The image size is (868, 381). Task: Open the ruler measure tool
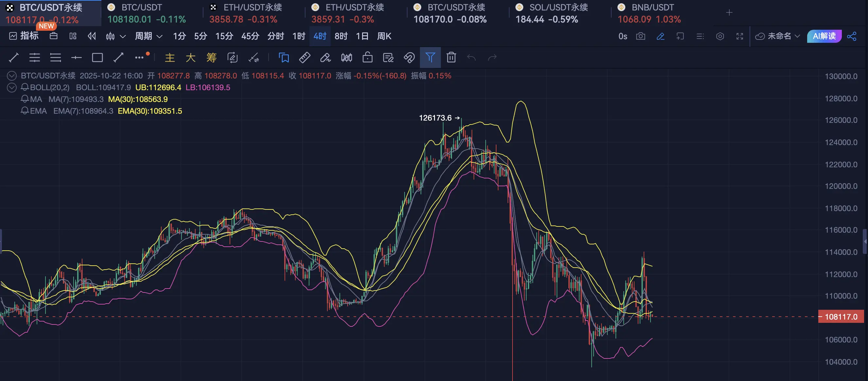[304, 58]
